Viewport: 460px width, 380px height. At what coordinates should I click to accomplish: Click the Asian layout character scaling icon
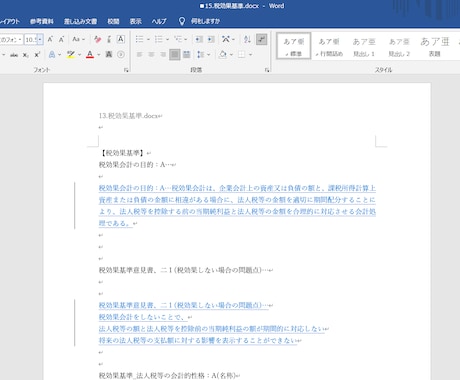[226, 39]
